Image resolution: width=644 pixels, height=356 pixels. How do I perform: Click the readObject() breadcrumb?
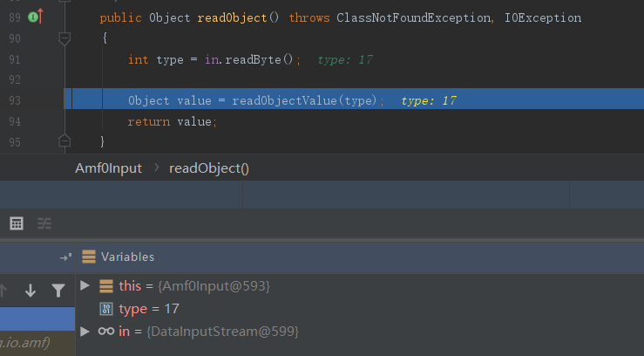click(x=208, y=168)
